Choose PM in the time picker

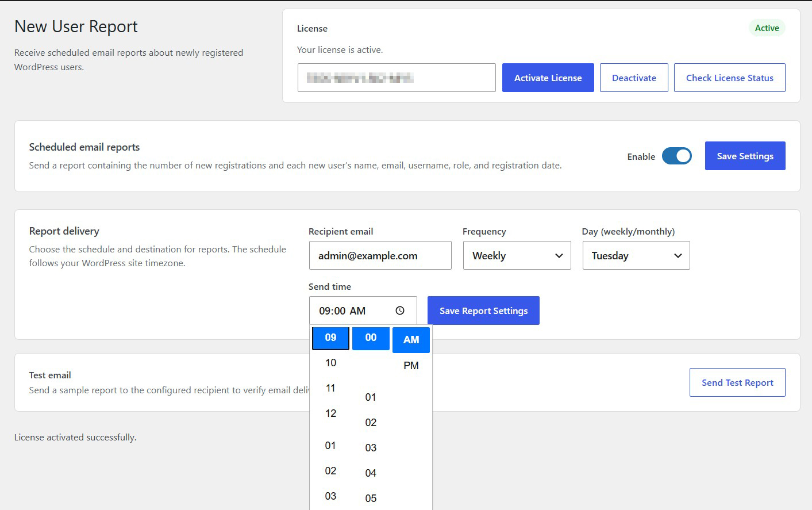pyautogui.click(x=411, y=366)
